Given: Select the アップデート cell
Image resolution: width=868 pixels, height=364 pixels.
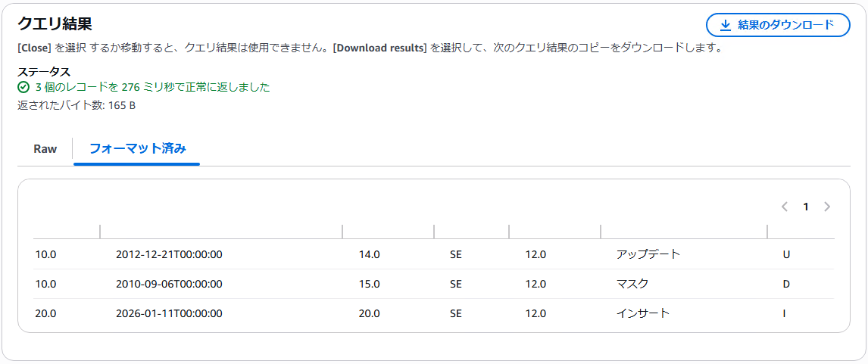Looking at the screenshot, I should 648,254.
